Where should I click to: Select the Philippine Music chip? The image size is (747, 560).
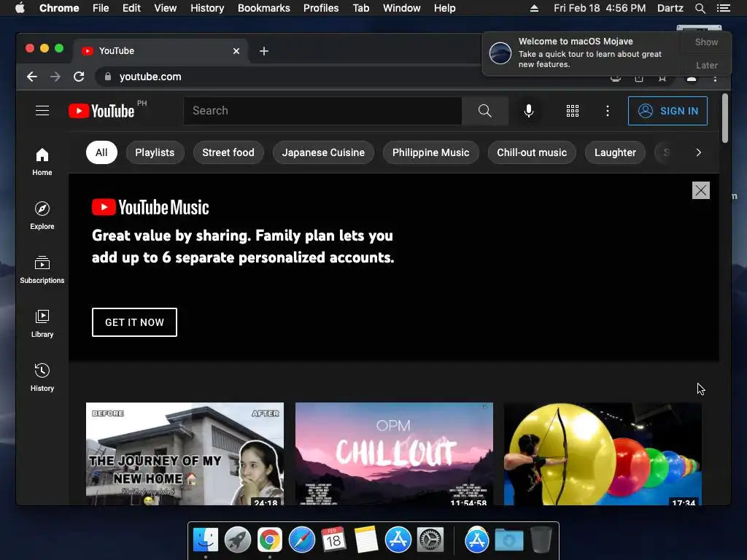430,152
